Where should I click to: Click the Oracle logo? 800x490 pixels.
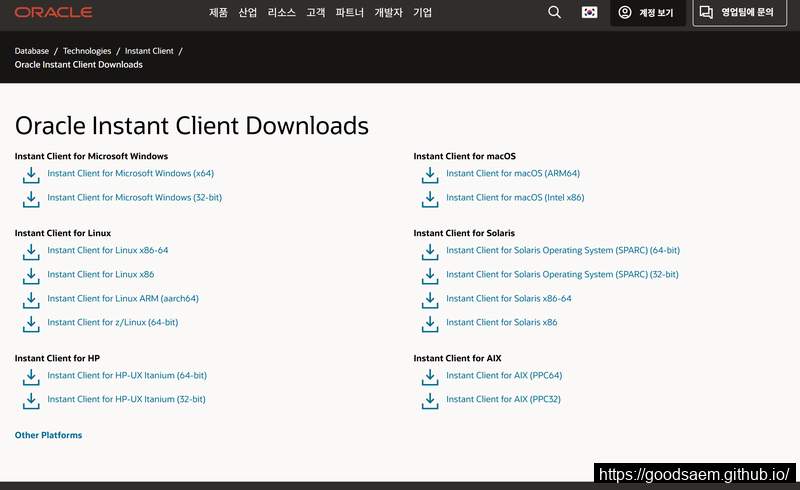53,12
